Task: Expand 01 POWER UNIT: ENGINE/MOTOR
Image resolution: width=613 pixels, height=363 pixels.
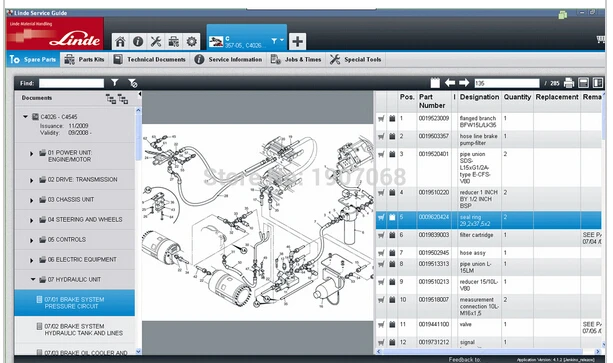Action: click(x=32, y=154)
